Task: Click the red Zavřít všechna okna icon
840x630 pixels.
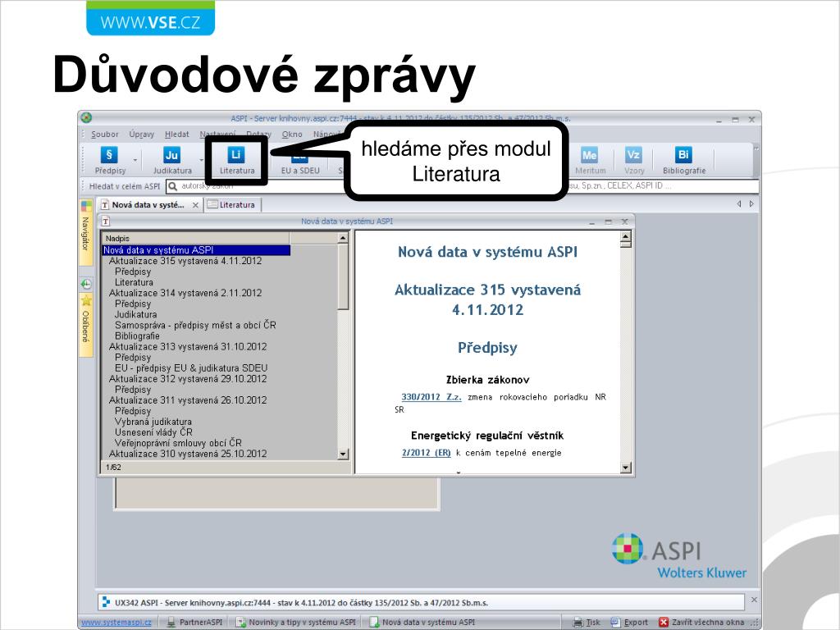Action: [x=663, y=622]
